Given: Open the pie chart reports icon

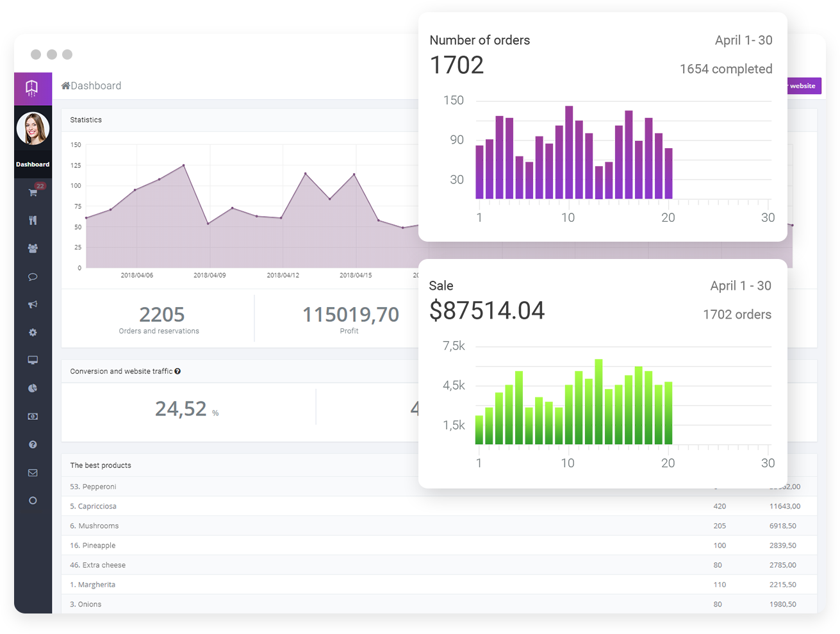Looking at the screenshot, I should point(33,388).
